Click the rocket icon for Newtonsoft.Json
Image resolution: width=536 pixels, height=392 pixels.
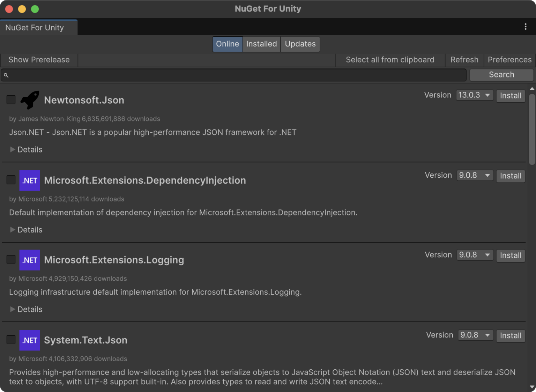[29, 100]
